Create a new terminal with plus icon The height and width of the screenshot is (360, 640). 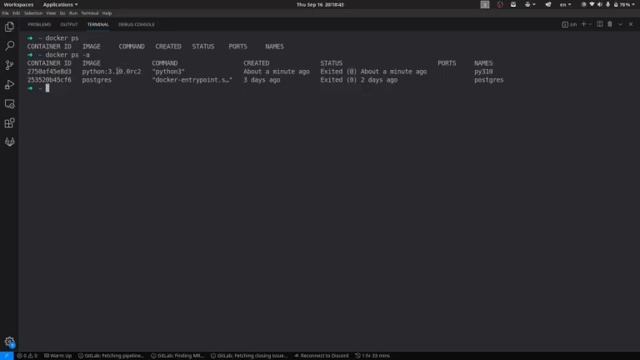[584, 24]
